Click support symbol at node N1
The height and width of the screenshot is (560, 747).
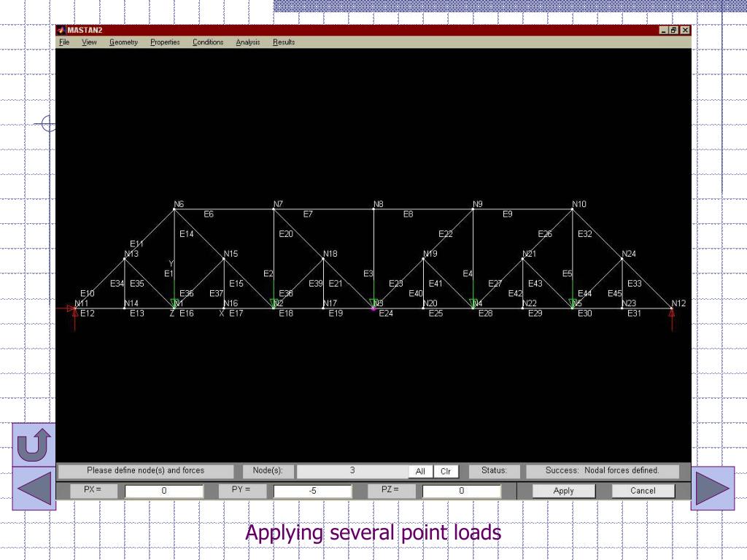pyautogui.click(x=175, y=304)
